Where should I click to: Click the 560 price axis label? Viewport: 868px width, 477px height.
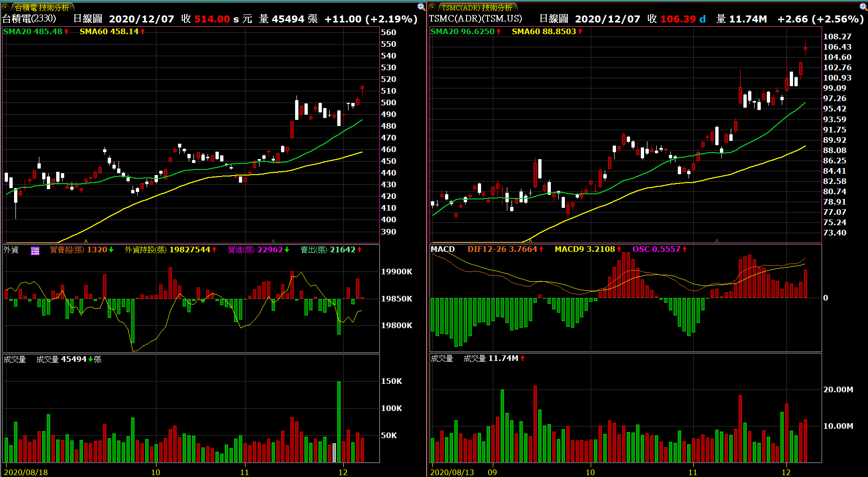(x=389, y=32)
